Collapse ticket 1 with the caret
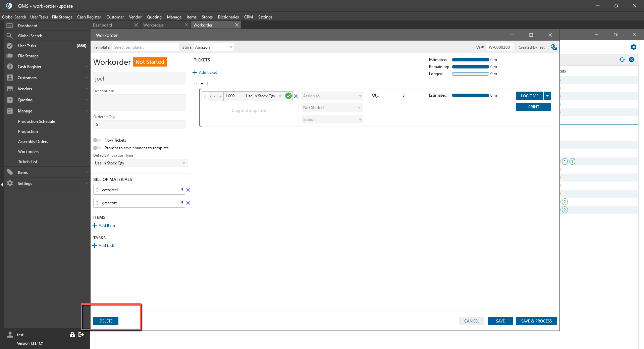Image resolution: width=644 pixels, height=349 pixels. tap(202, 84)
